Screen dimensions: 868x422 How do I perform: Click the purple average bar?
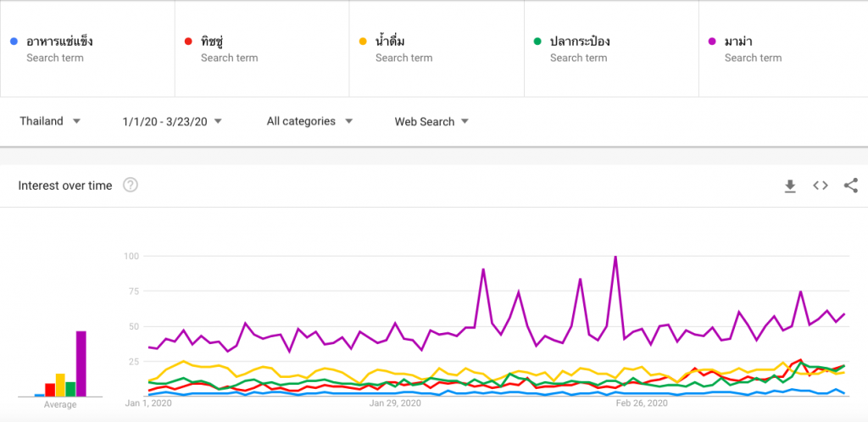pos(81,364)
